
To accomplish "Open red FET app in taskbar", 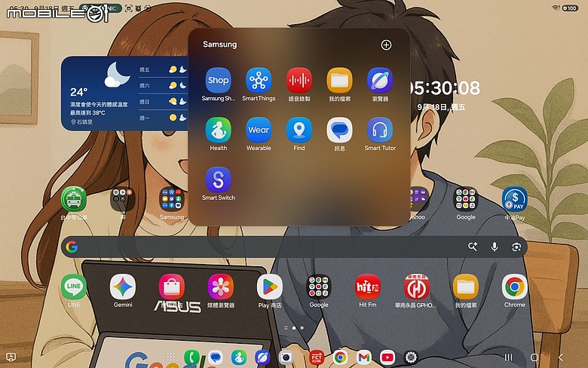I will point(316,357).
